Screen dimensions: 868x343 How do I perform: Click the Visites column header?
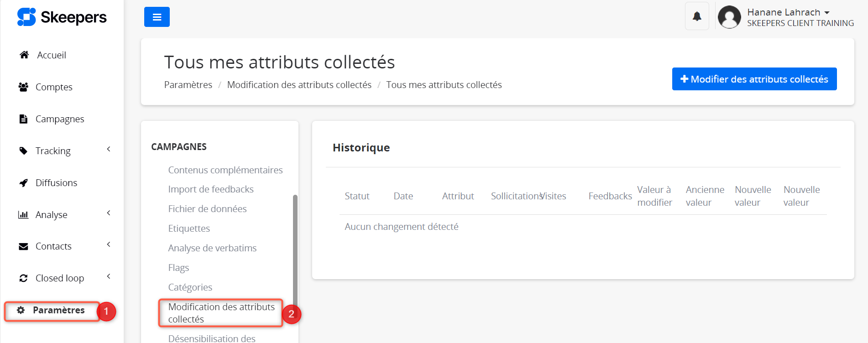pos(554,196)
